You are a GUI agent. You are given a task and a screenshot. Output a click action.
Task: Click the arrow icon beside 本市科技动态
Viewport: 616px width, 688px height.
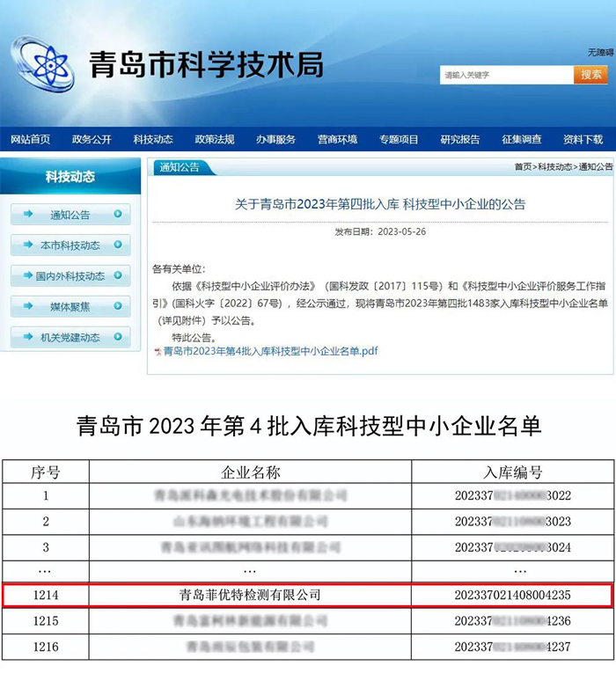[x=28, y=245]
